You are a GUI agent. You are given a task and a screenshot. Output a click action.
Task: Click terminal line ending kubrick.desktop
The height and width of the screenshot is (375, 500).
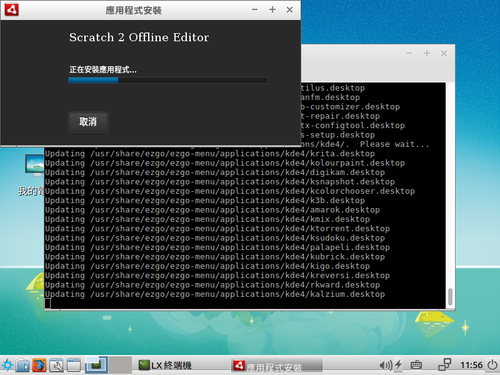click(215, 257)
